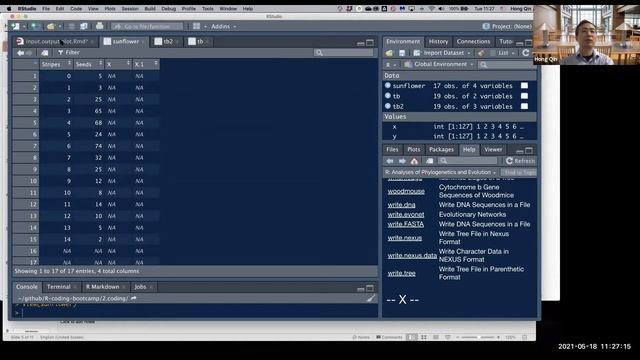Click the save workspace icon in Environment pane
640x360 pixels.
[x=402, y=53]
